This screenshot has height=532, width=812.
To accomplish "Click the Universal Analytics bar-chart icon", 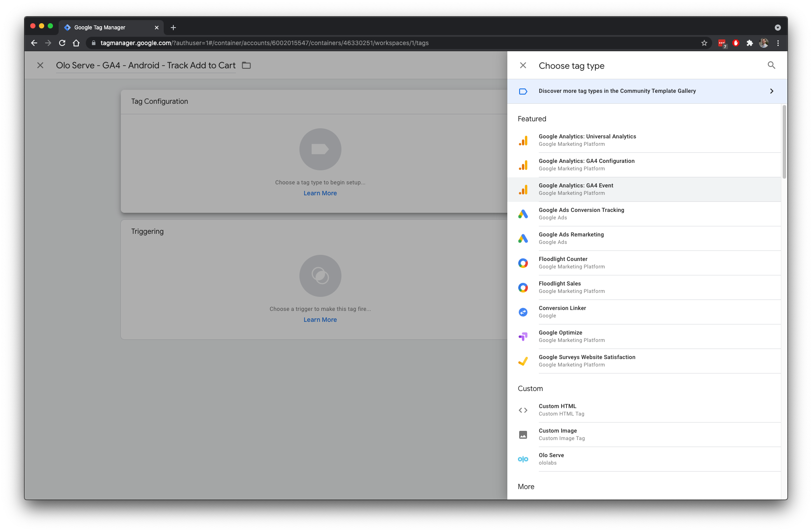I will (x=523, y=141).
